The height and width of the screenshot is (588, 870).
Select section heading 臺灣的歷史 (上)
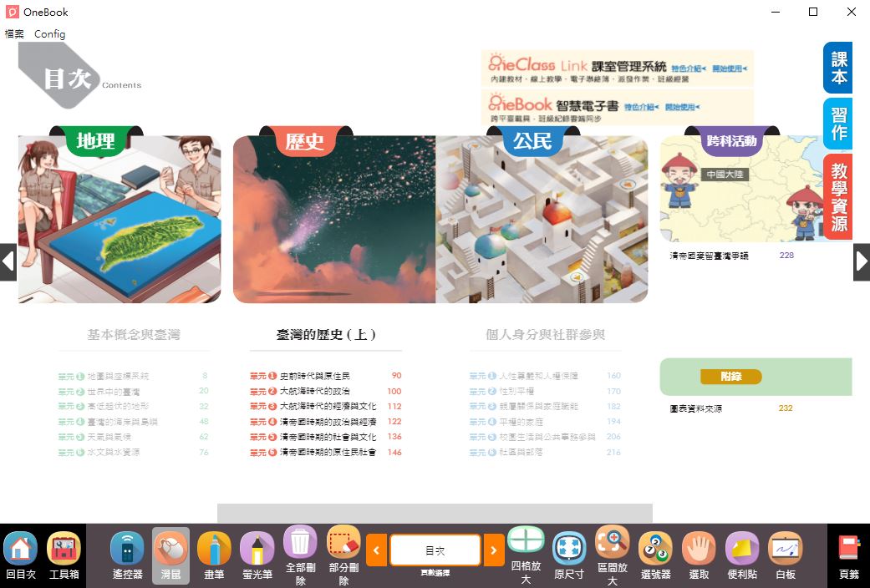(x=326, y=334)
